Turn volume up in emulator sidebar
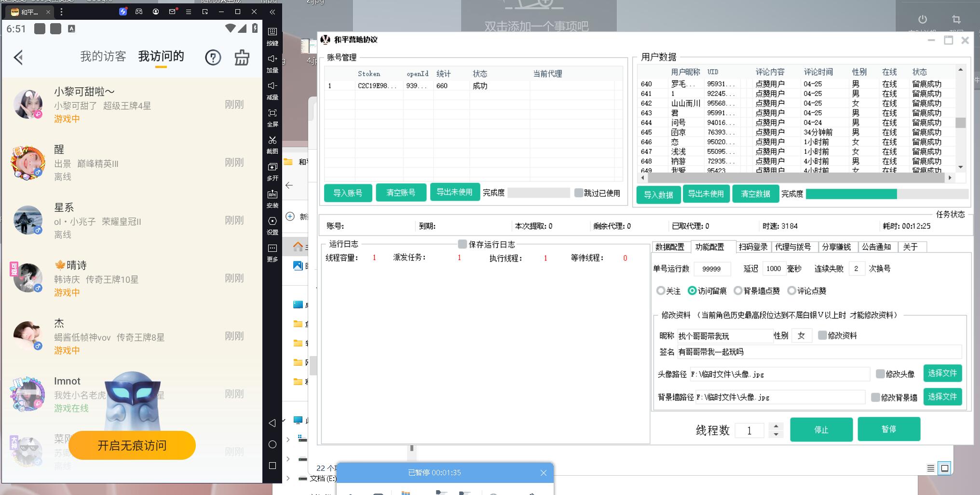 272,59
